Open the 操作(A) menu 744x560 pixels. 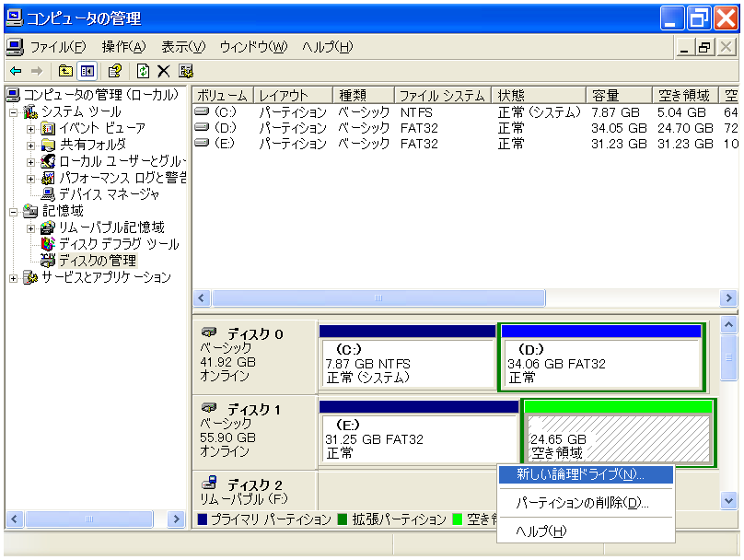click(123, 47)
